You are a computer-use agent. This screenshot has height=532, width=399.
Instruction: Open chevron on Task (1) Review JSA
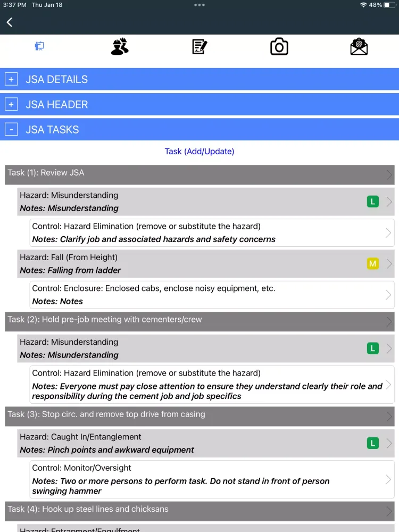point(389,174)
